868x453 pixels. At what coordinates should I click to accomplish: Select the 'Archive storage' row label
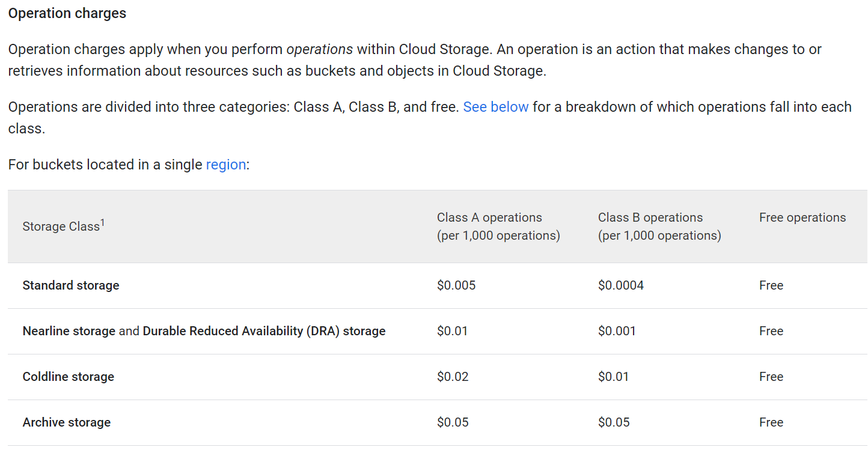point(67,422)
